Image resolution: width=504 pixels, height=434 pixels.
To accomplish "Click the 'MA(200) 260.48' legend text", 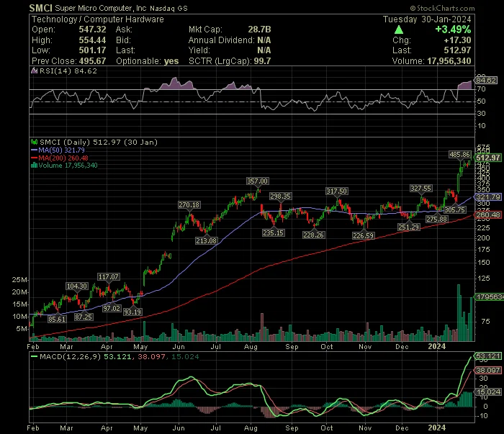I will coord(63,158).
